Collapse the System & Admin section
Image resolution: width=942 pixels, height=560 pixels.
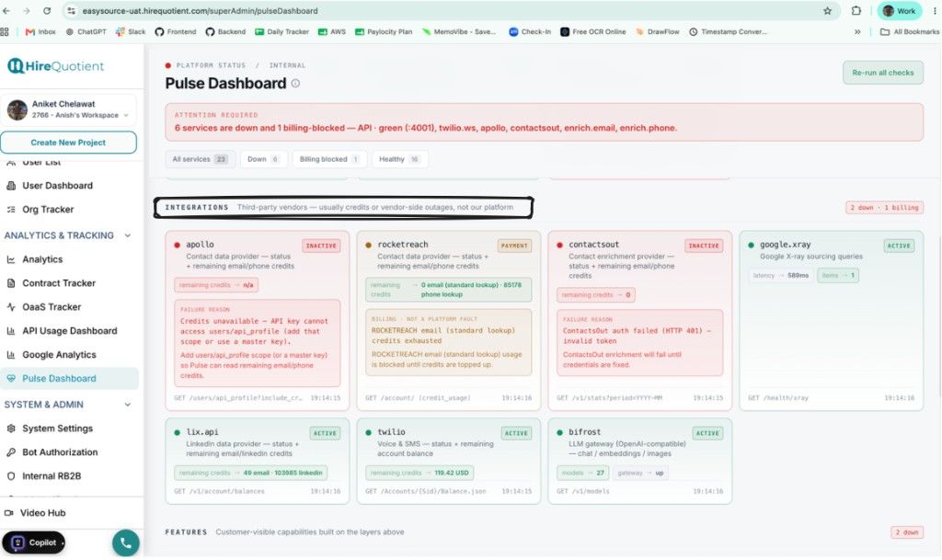[x=127, y=405]
